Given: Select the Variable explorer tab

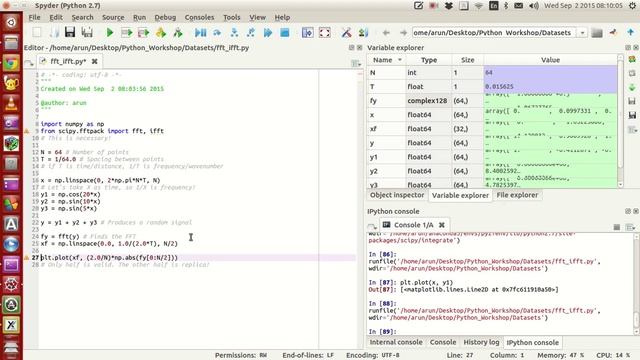Looking at the screenshot, I should pyautogui.click(x=460, y=196).
